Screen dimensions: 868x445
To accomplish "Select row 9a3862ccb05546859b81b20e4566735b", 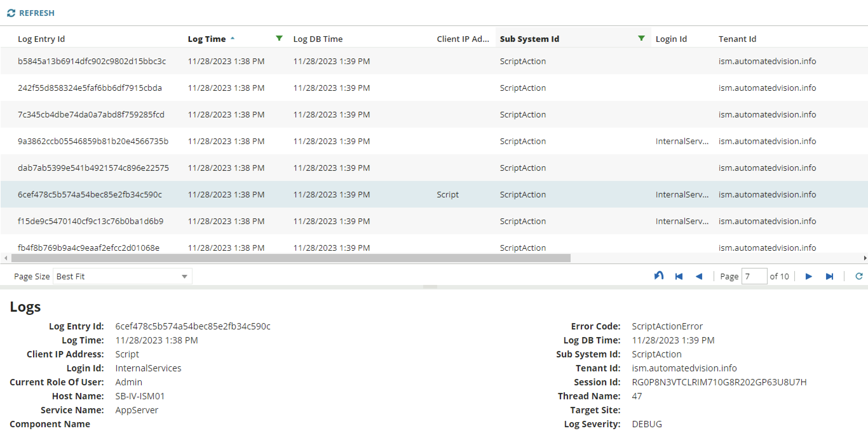I will [x=434, y=141].
